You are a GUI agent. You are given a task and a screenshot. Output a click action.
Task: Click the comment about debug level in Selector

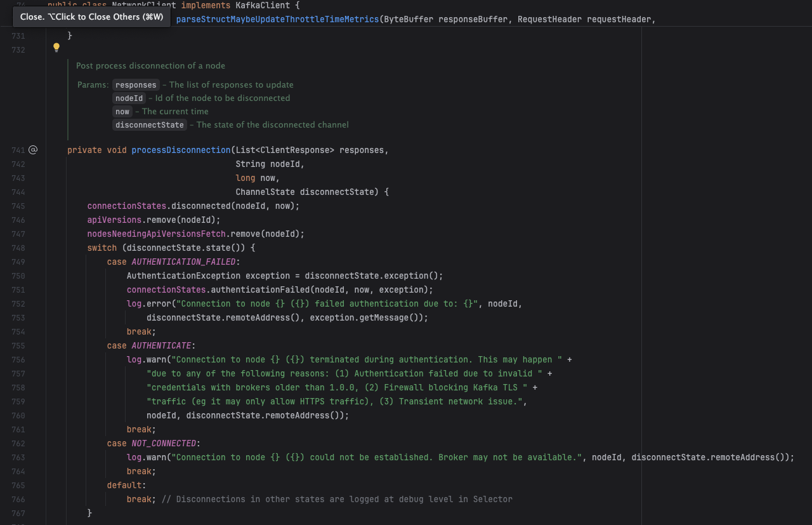(x=337, y=499)
